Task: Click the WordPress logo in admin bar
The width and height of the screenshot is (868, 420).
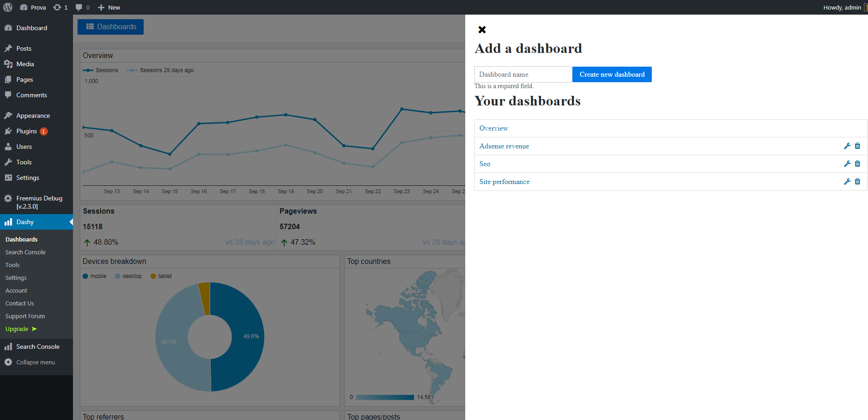Action: point(8,7)
